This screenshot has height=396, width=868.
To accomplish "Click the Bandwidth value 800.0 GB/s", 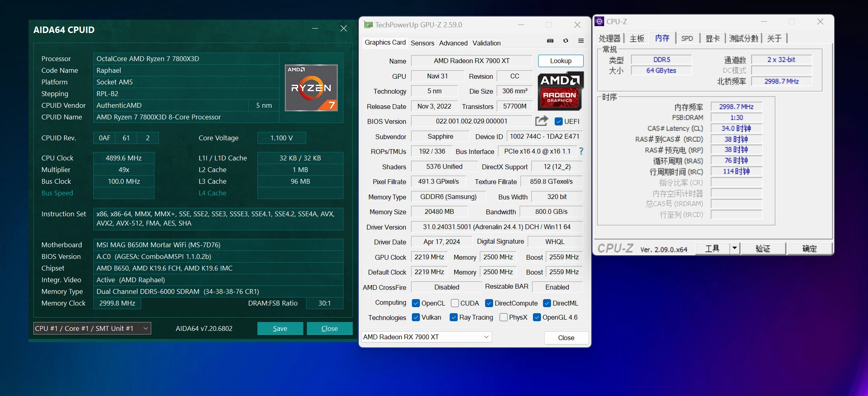I will (x=551, y=211).
